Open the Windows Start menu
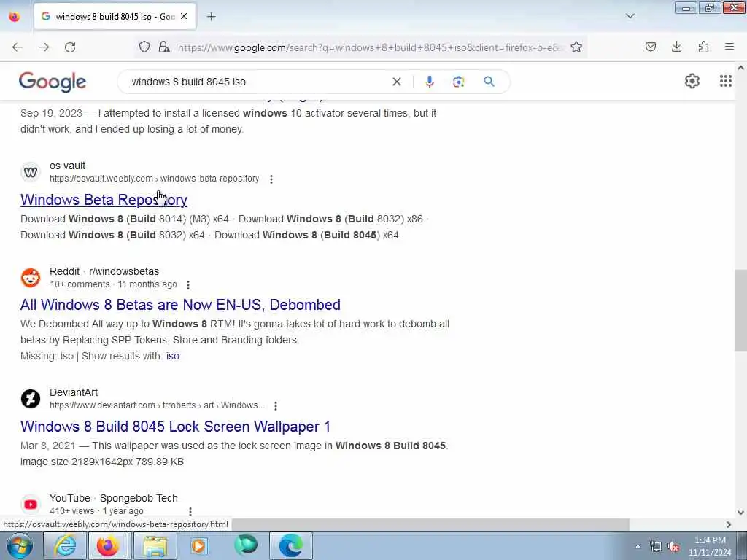Viewport: 747px width, 560px height. tap(19, 545)
